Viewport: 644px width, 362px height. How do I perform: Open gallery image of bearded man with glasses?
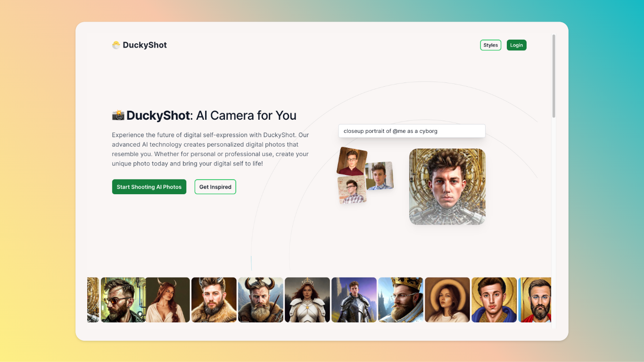pos(535,300)
